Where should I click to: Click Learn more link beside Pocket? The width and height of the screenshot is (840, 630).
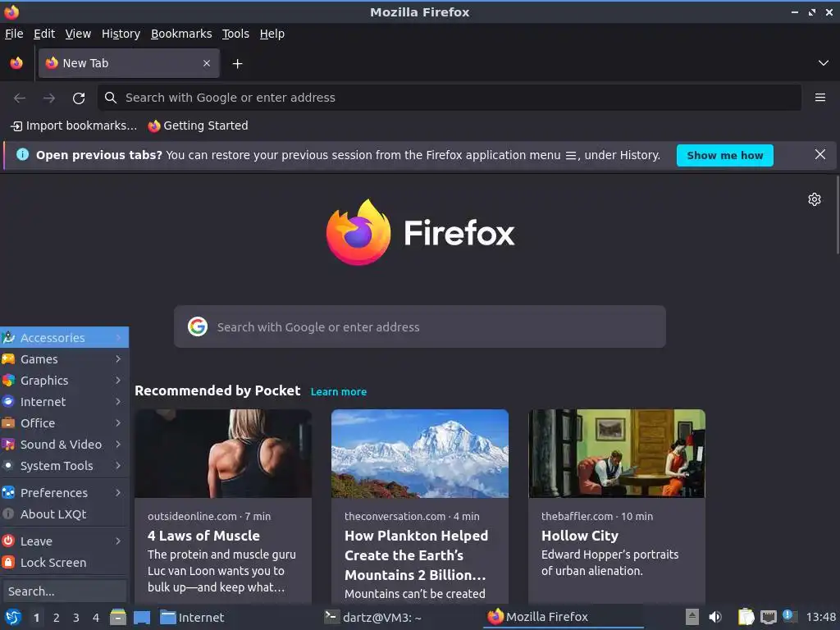[x=339, y=391]
